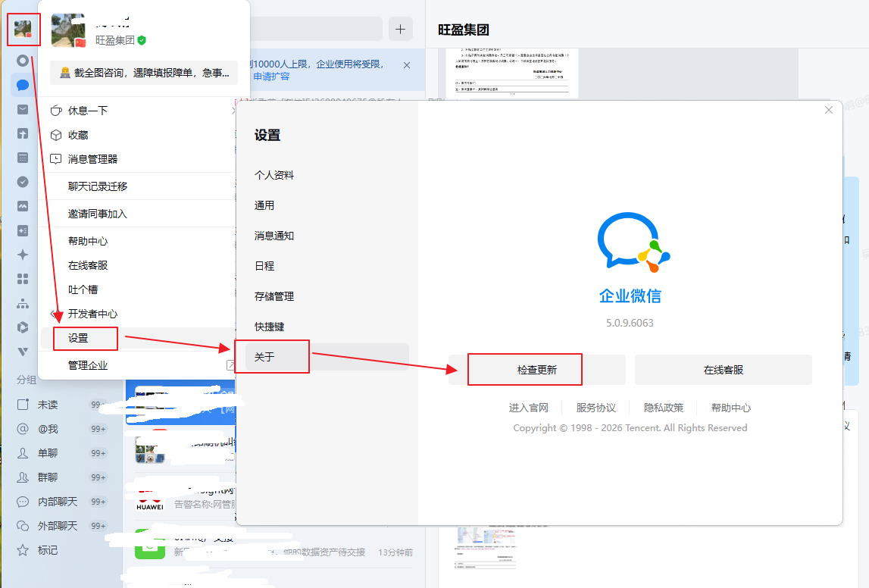Click the 旺盈集团 chat title header
869x588 pixels.
point(464,30)
